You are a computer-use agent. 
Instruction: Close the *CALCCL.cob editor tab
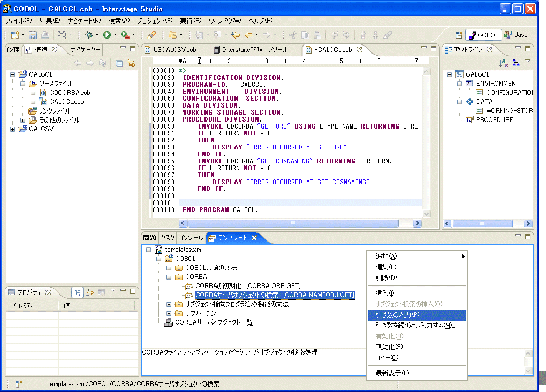(359, 50)
